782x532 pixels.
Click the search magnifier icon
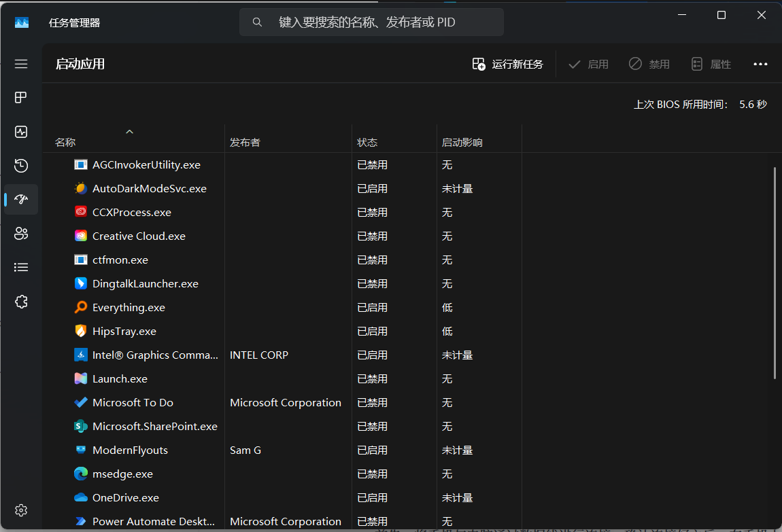[x=257, y=22]
